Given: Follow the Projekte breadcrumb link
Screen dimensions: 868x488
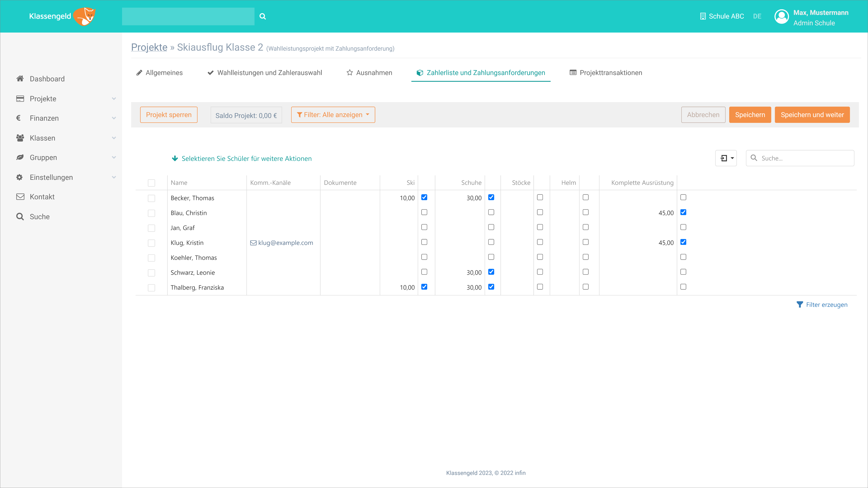Looking at the screenshot, I should coord(149,47).
